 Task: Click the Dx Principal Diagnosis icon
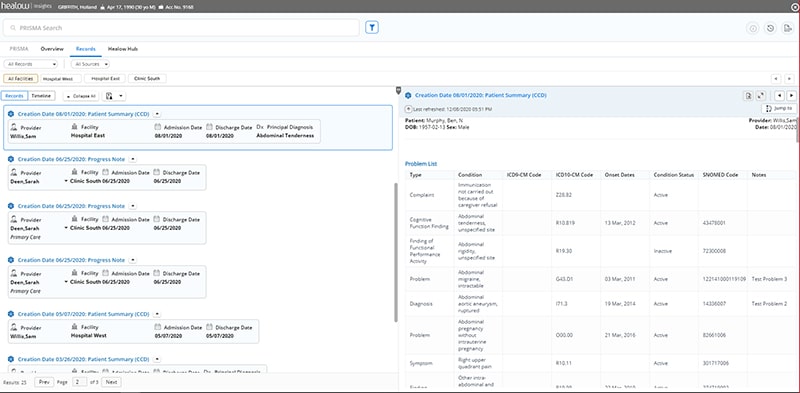(260, 127)
